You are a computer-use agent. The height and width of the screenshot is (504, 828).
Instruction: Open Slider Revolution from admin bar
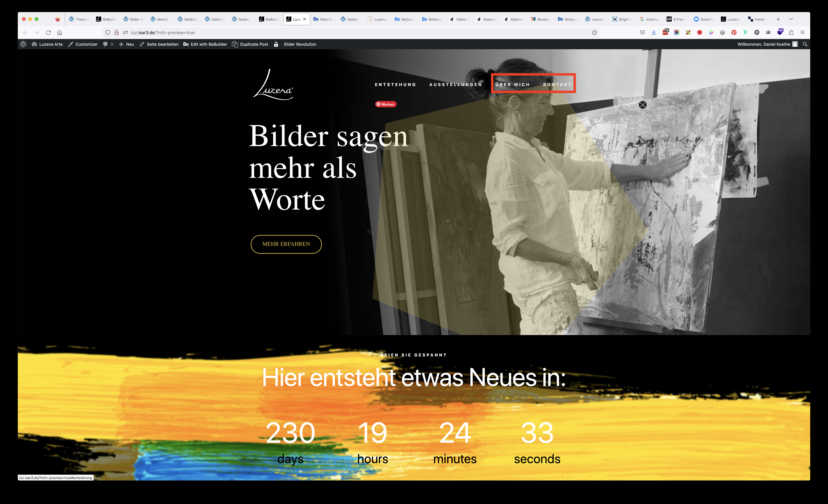(x=300, y=44)
